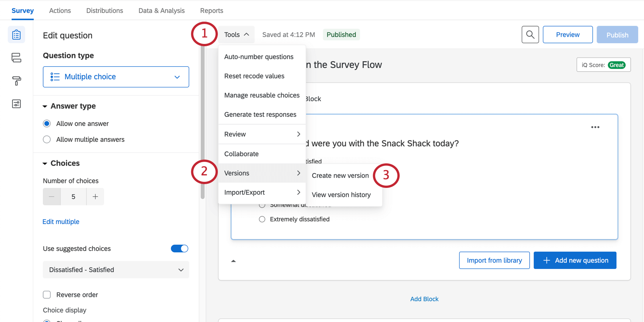
Task: Collapse the block with the triangle arrow
Action: click(x=233, y=261)
